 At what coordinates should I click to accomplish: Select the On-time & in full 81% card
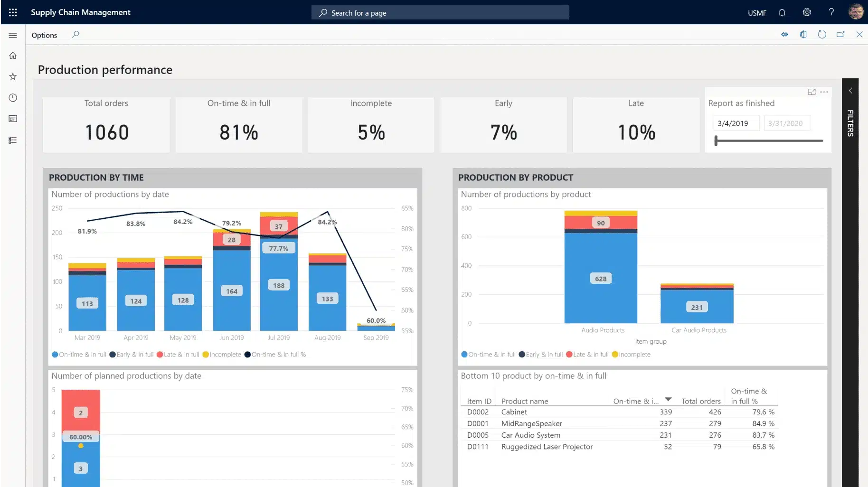pos(239,125)
